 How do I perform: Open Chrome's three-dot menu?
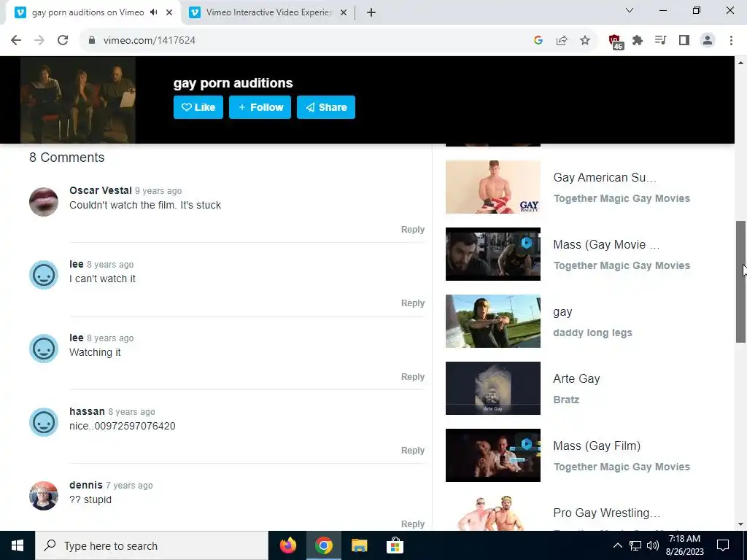coord(731,41)
